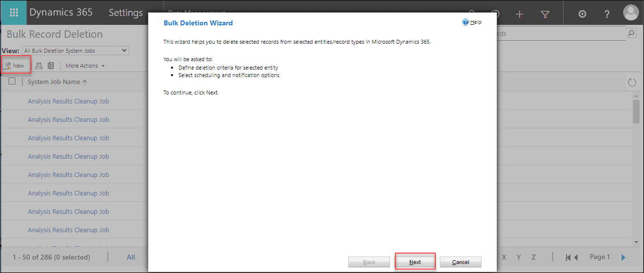The width and height of the screenshot is (644, 273).
Task: Tick the select-all checkbox in grid header
Action: (12, 82)
